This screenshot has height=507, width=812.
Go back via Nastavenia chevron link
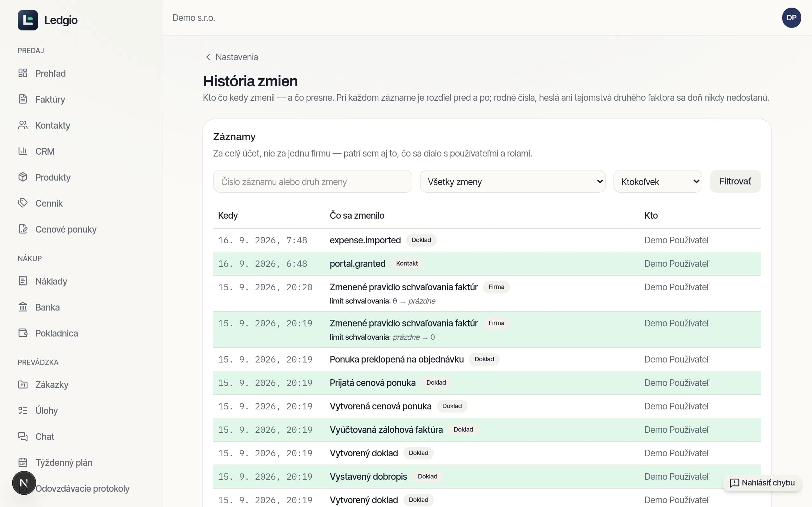tap(232, 57)
